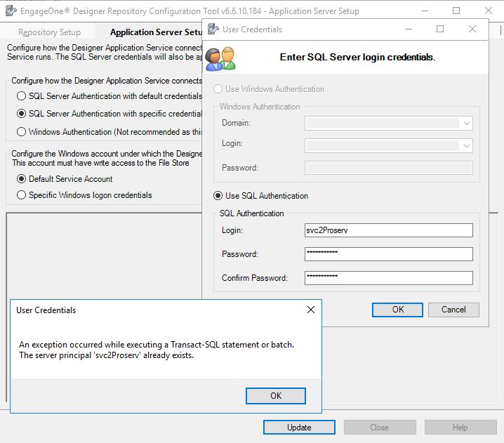The height and width of the screenshot is (443, 504).
Task: Switch to the Repository Setup tab
Action: [x=49, y=32]
